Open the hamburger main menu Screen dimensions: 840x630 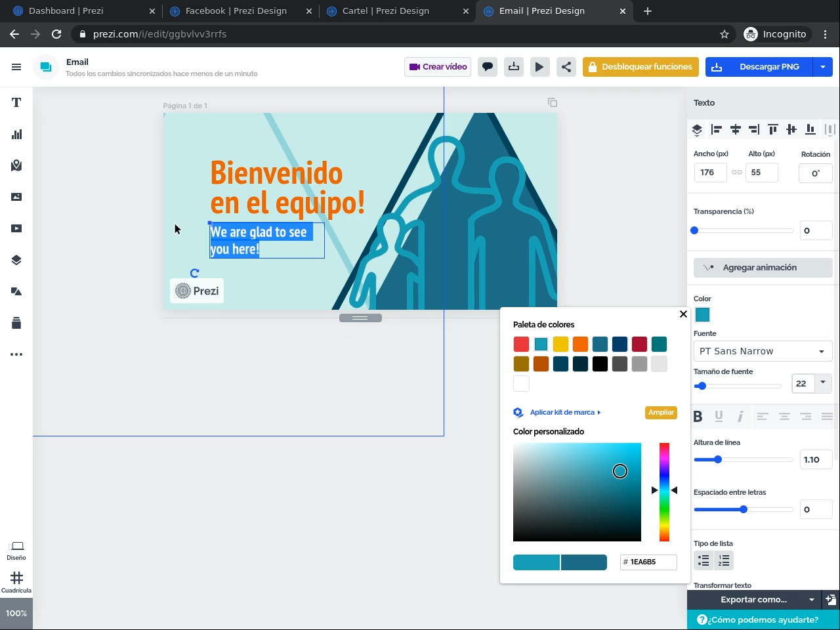tap(16, 67)
